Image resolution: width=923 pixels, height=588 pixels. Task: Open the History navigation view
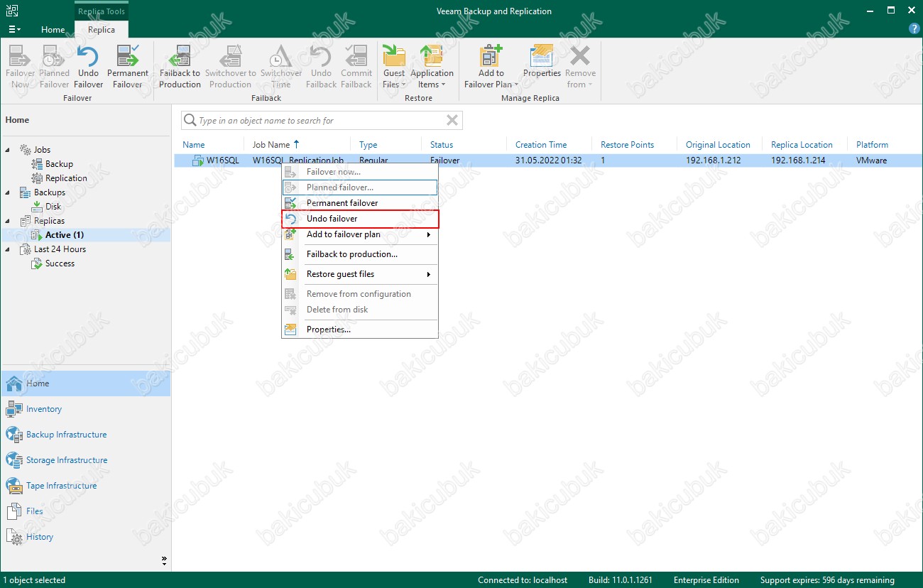(85, 537)
